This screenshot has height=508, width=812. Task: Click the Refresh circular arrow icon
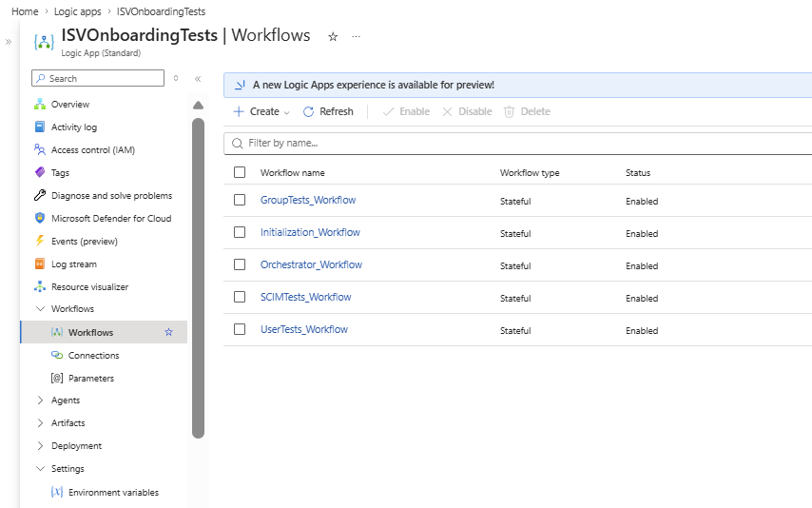pos(309,111)
